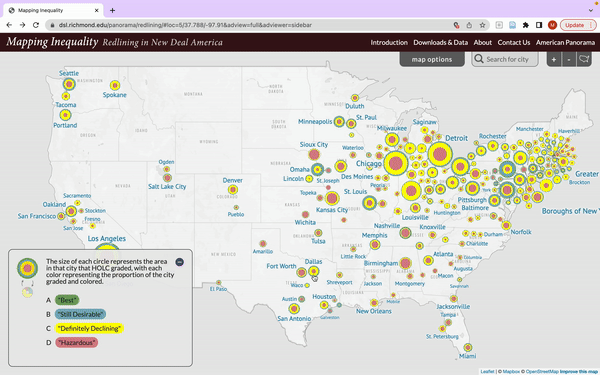Click the green "Best" grade swatch
This screenshot has width=600, height=375.
67,300
